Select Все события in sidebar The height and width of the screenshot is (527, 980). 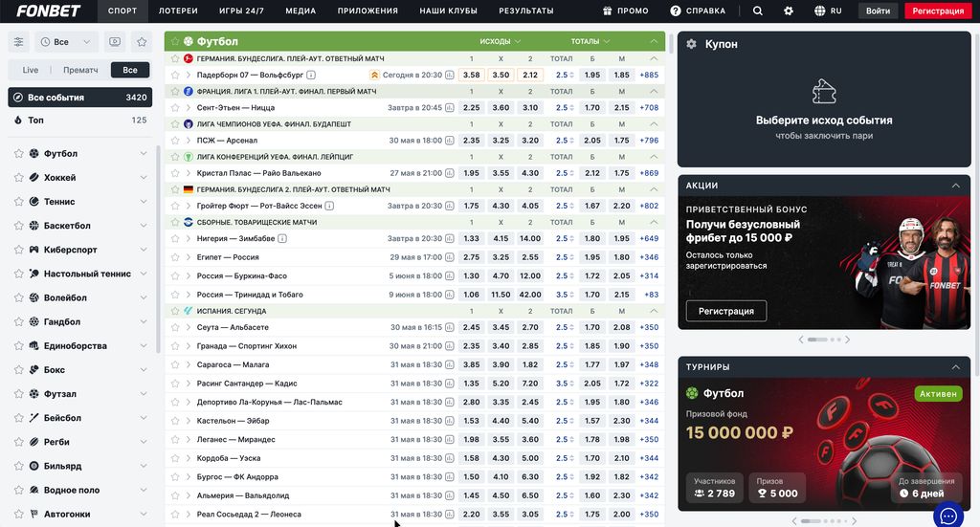tap(80, 98)
